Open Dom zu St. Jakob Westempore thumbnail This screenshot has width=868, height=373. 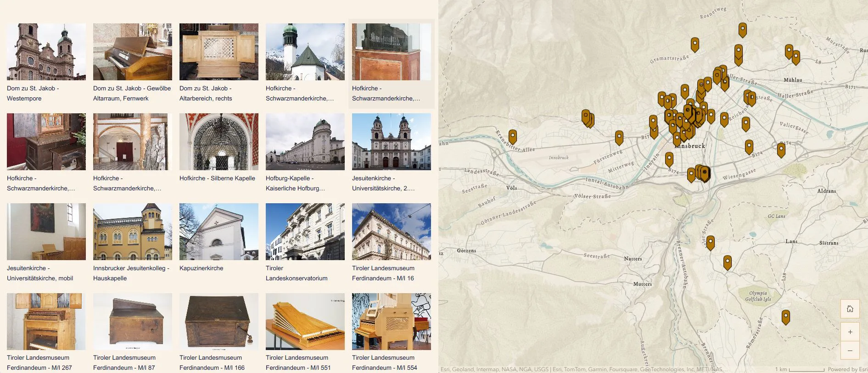pyautogui.click(x=46, y=52)
